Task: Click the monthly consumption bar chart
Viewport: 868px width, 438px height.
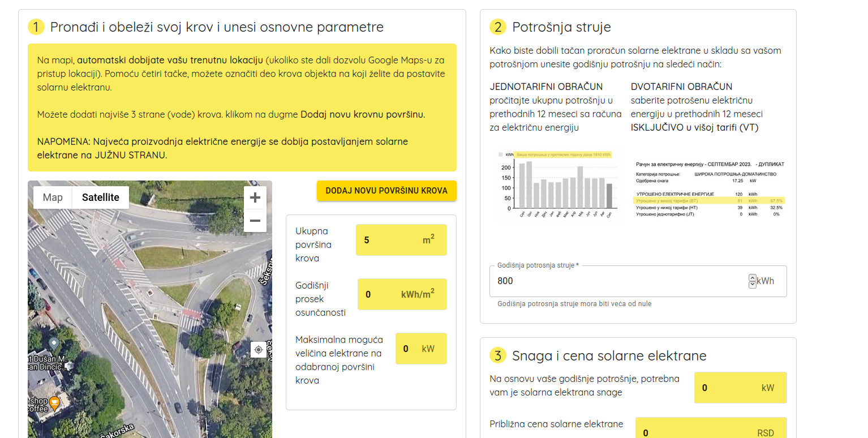Action: (x=559, y=184)
